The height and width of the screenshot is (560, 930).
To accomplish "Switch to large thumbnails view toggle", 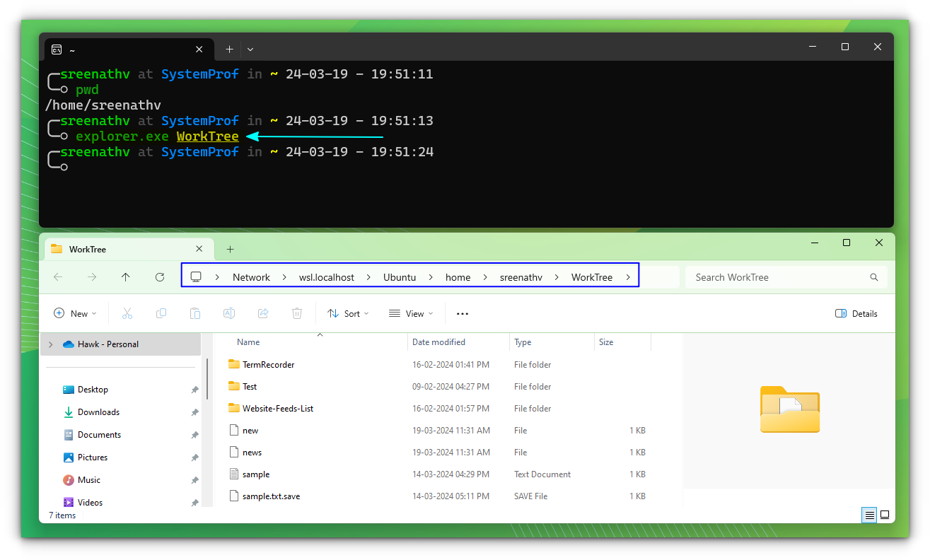I will click(x=885, y=515).
